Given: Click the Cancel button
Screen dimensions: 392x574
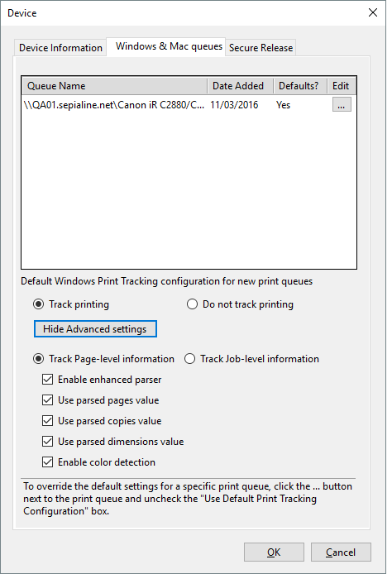Looking at the screenshot, I should pos(341,552).
